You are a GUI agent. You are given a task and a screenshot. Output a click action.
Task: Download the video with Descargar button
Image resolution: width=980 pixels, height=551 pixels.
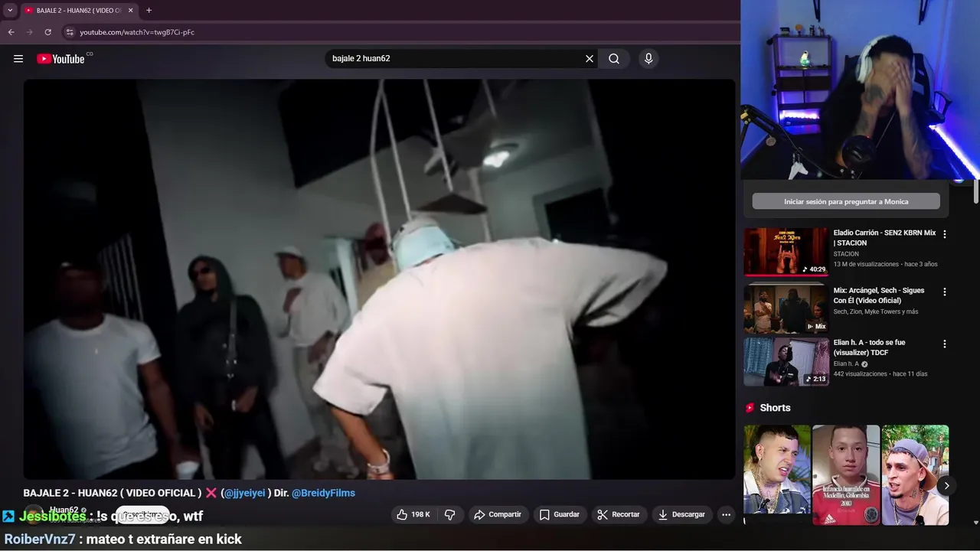coord(681,514)
